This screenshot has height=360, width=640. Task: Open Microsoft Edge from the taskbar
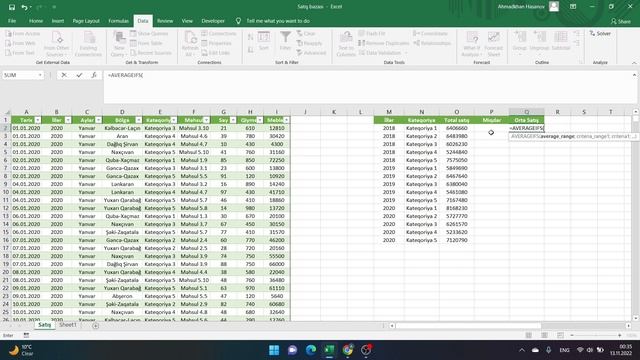click(x=311, y=350)
